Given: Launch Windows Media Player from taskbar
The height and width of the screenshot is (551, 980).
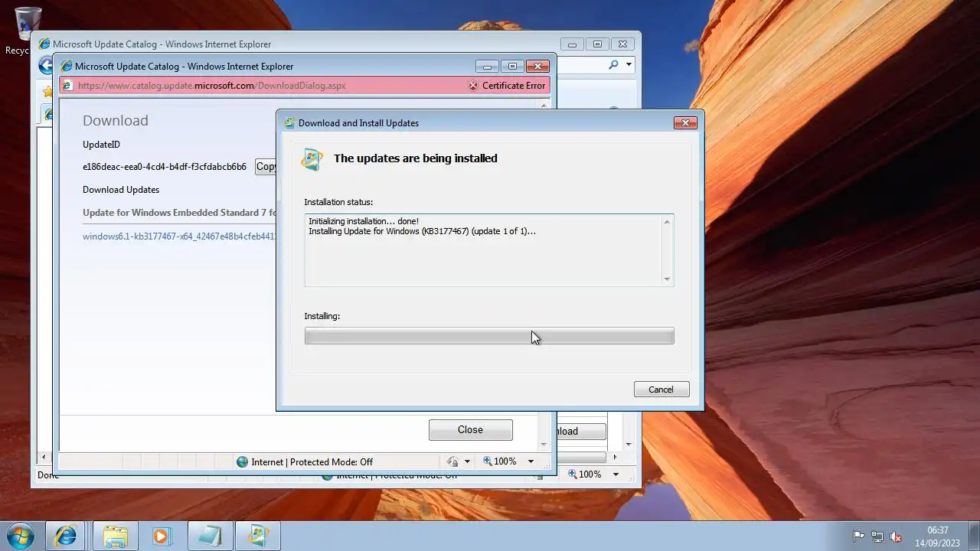Looking at the screenshot, I should 161,536.
